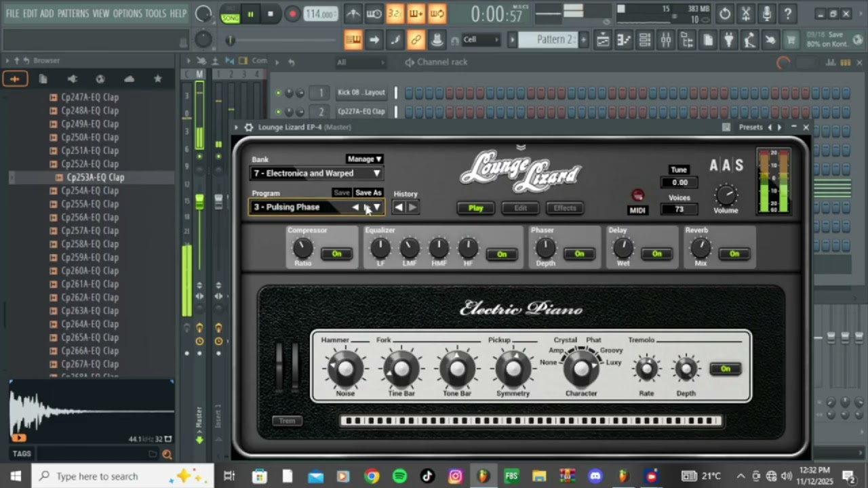Open the Bank dropdown 7 - Electronica and Warped
The width and height of the screenshot is (868, 488).
coord(317,174)
